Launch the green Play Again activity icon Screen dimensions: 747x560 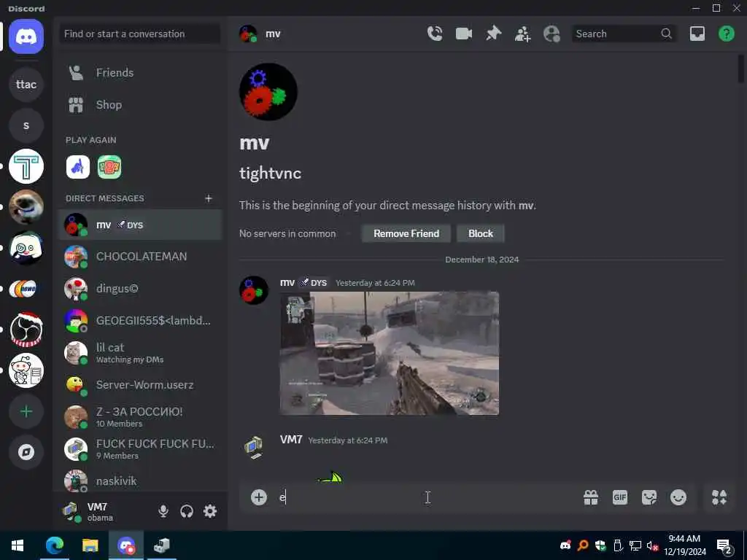[x=109, y=167]
